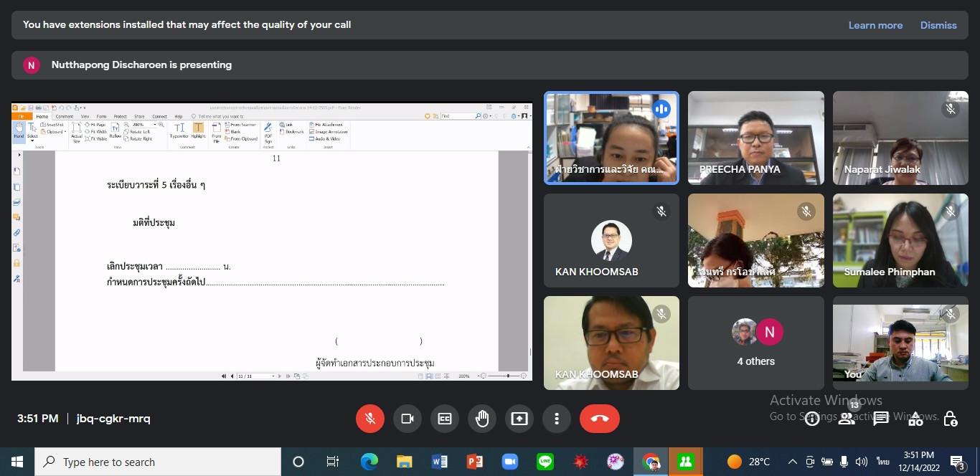Toggle the camera on or off
980x476 pixels.
coord(407,419)
